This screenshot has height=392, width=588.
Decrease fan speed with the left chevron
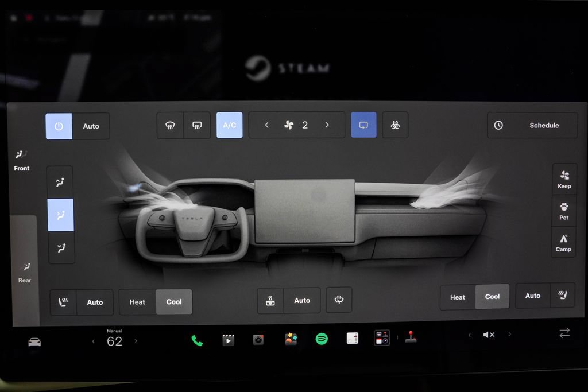pyautogui.click(x=266, y=125)
